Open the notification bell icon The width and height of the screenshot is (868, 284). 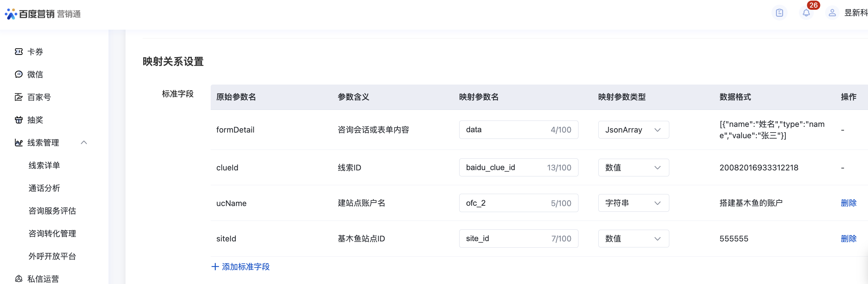(806, 13)
